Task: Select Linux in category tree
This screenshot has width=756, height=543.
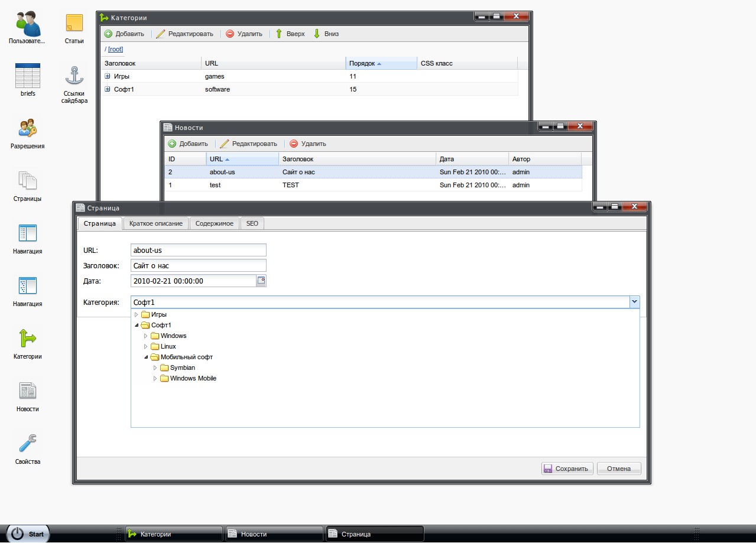Action: (168, 346)
